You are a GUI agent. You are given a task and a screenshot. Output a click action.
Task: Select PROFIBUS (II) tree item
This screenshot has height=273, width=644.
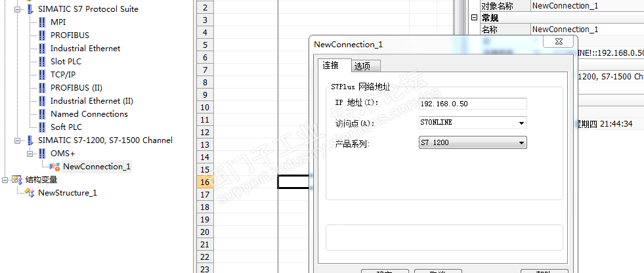76,88
